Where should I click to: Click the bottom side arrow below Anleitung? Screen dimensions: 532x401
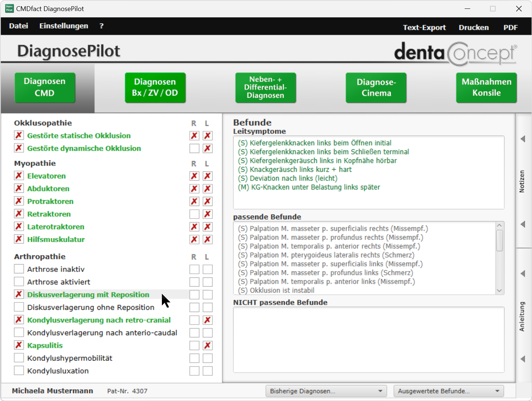(523, 359)
